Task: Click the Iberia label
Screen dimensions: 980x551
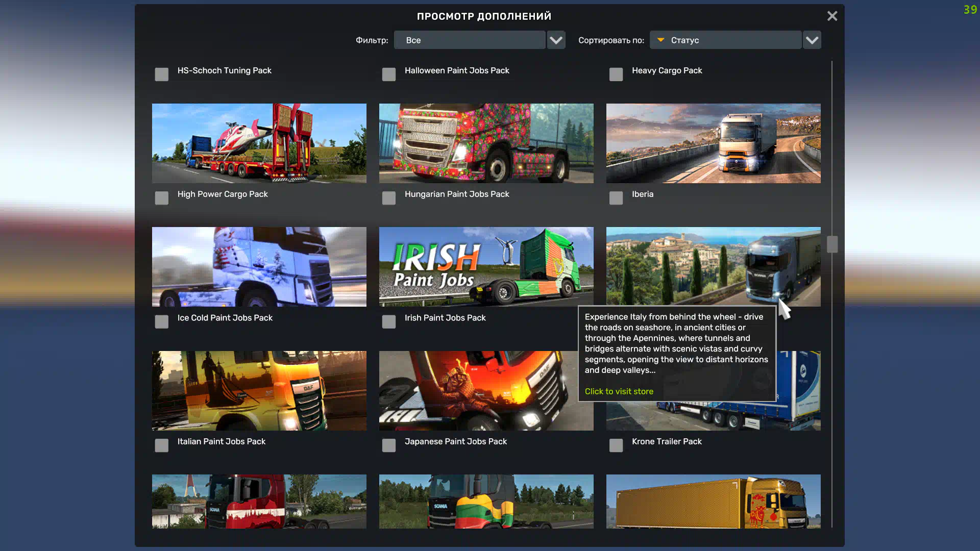Action: 643,194
